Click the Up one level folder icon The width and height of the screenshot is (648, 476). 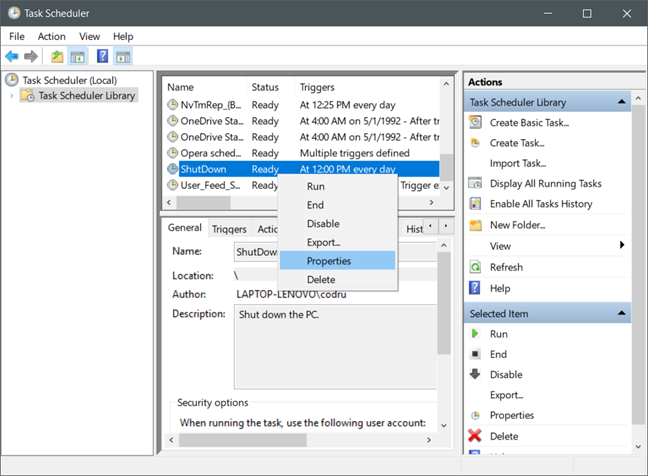pyautogui.click(x=57, y=56)
